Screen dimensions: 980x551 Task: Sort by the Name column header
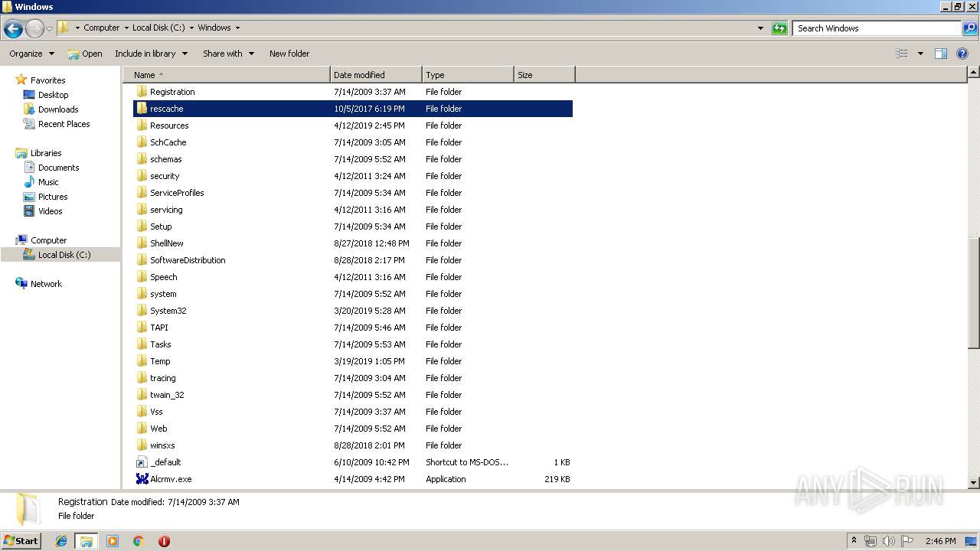click(x=227, y=75)
